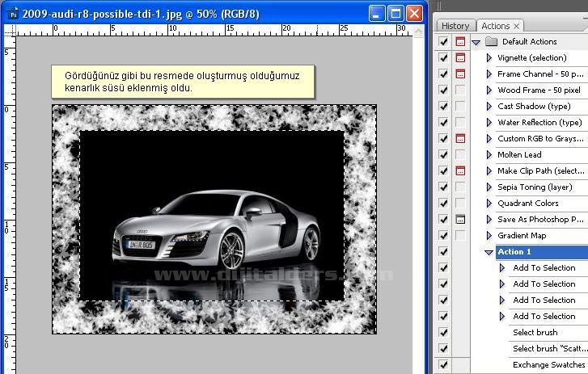Image resolution: width=588 pixels, height=374 pixels.
Task: Toggle dialog icon for Default Actions set
Action: point(460,41)
